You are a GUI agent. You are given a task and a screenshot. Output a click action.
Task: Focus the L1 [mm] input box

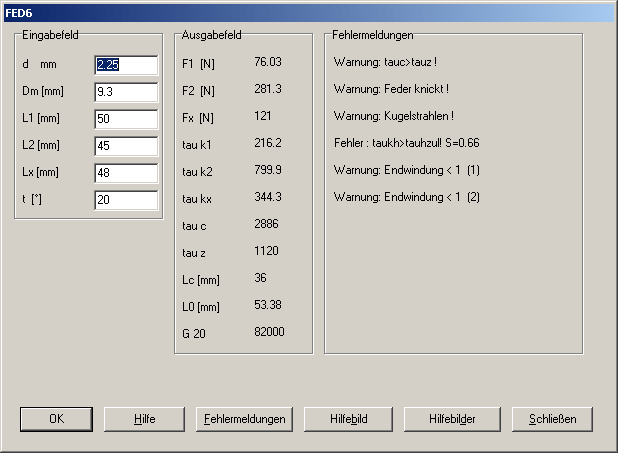[x=126, y=119]
